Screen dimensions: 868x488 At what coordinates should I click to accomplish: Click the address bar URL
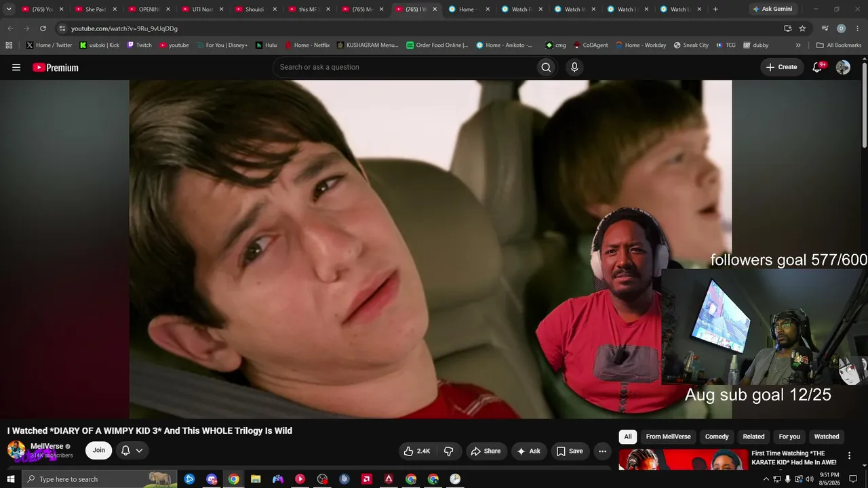point(124,28)
